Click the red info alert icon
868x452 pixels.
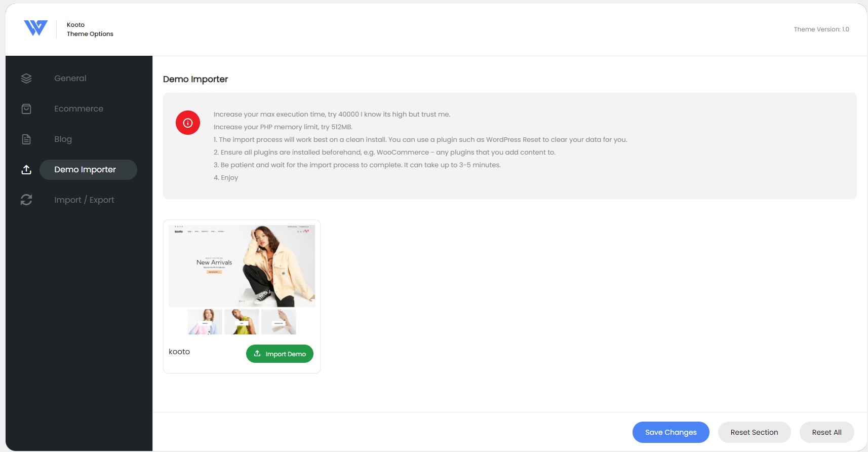[x=188, y=123]
